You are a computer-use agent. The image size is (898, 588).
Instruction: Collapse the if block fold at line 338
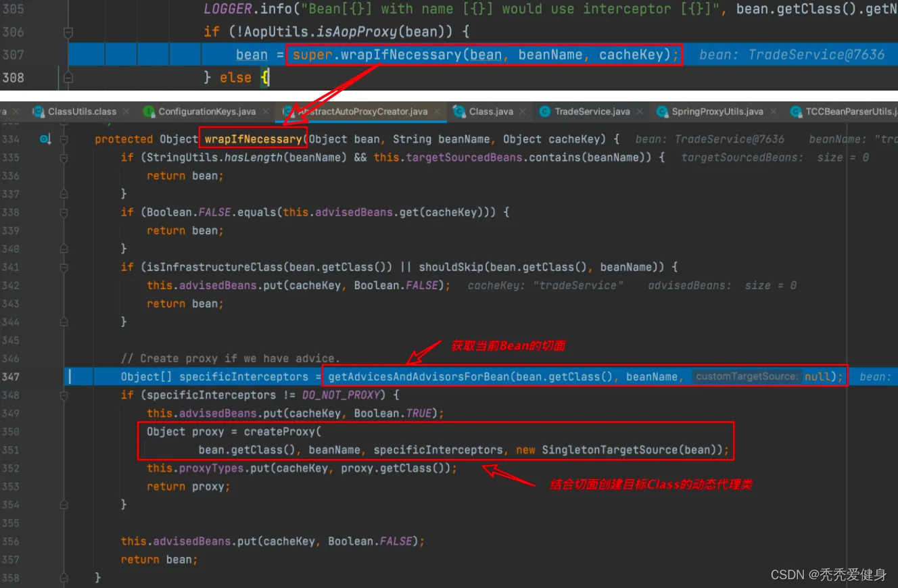tap(64, 212)
